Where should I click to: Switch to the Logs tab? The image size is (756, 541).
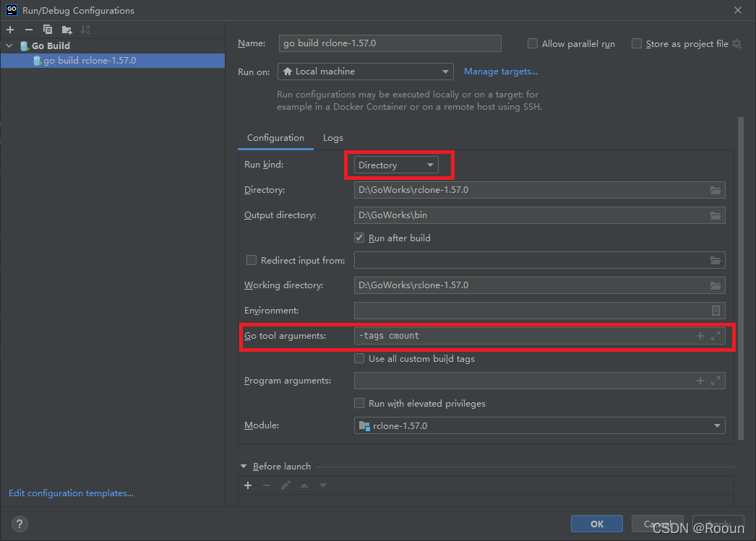tap(333, 138)
